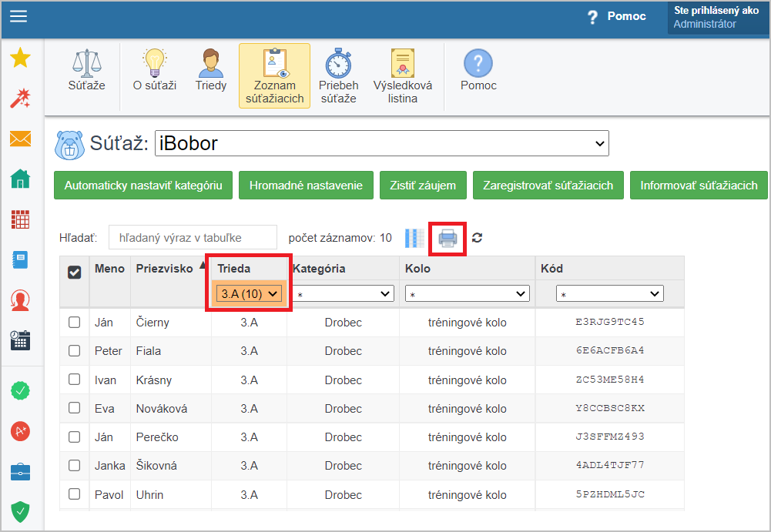This screenshot has width=771, height=532.
Task: Open the red A+ grades icon
Action: point(20,432)
